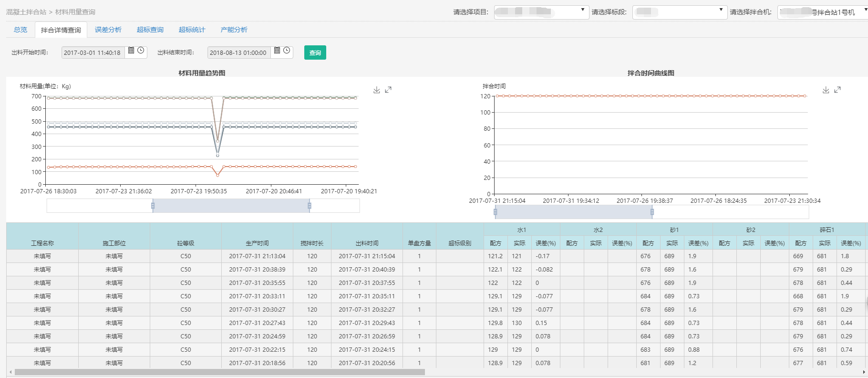The image size is (868, 378).
Task: Download the 拌合时间曲线图 chart image
Action: pyautogui.click(x=826, y=90)
